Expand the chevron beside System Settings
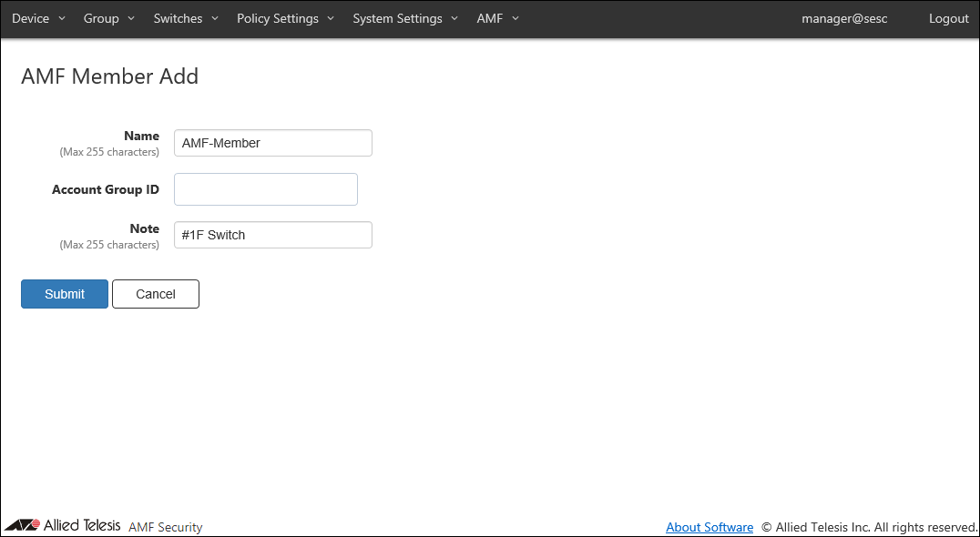The width and height of the screenshot is (980, 537). [454, 18]
